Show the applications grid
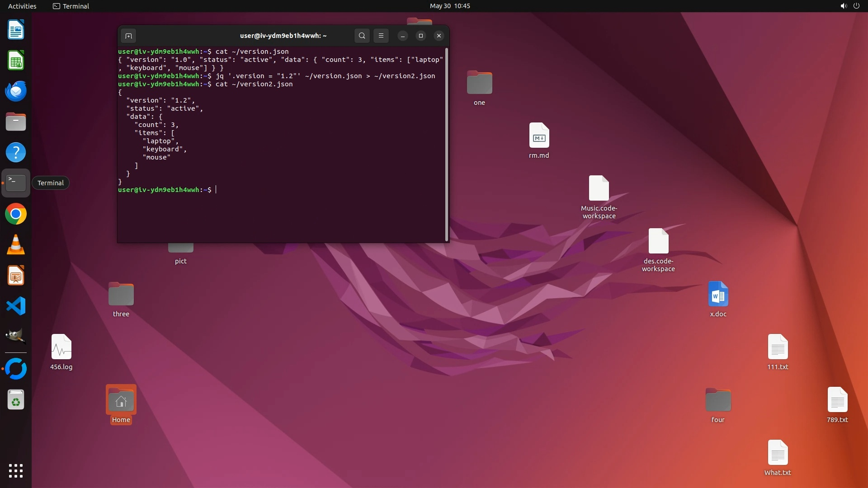This screenshot has width=868, height=488. [x=16, y=471]
